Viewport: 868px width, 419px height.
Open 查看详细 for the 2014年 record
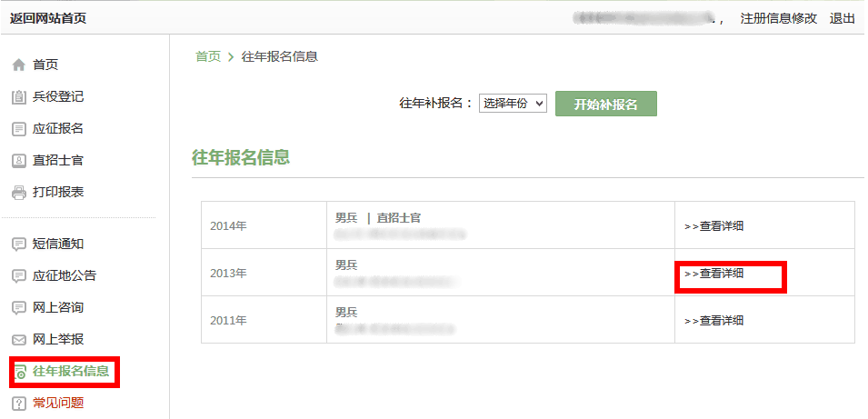[x=713, y=225]
